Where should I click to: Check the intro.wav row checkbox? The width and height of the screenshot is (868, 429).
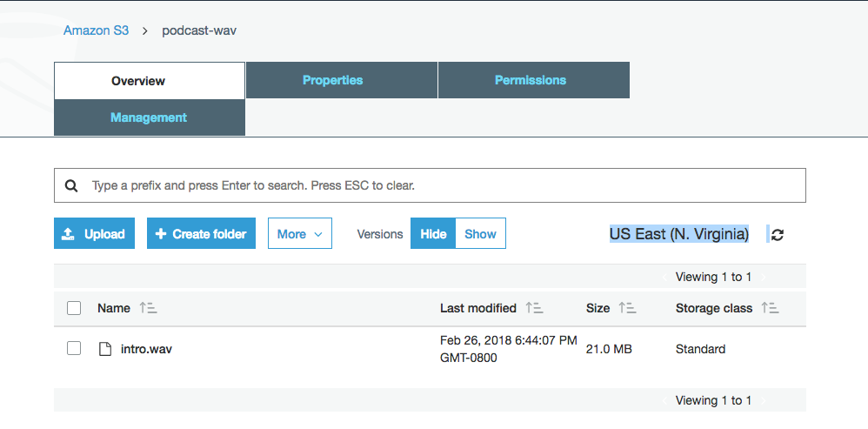tap(74, 348)
